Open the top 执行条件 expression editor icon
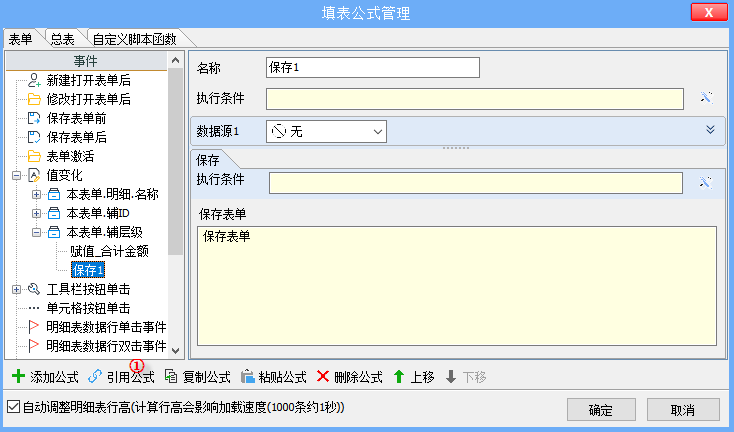Screen dimensions: 734x432 706,97
